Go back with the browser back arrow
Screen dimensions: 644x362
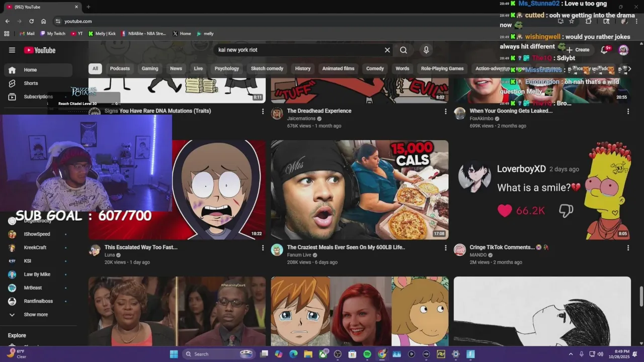click(7, 21)
